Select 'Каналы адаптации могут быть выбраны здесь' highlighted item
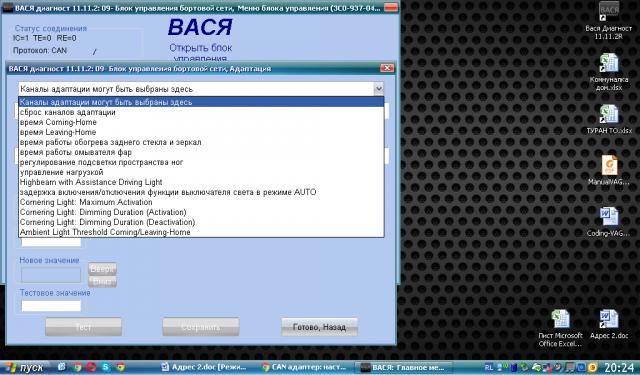 click(201, 102)
